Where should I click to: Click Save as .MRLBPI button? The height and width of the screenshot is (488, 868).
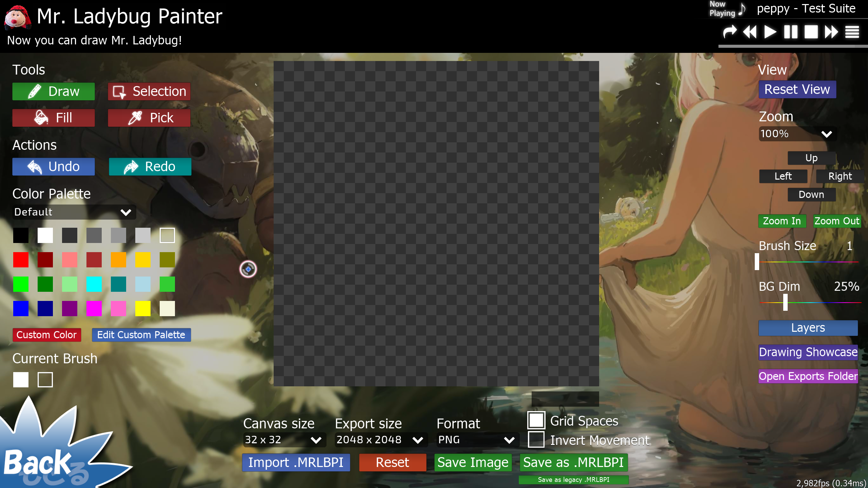[574, 463]
